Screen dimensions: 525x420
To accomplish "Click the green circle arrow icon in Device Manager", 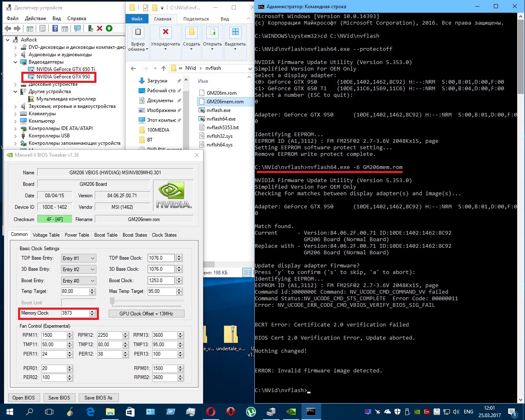I will 109,28.
